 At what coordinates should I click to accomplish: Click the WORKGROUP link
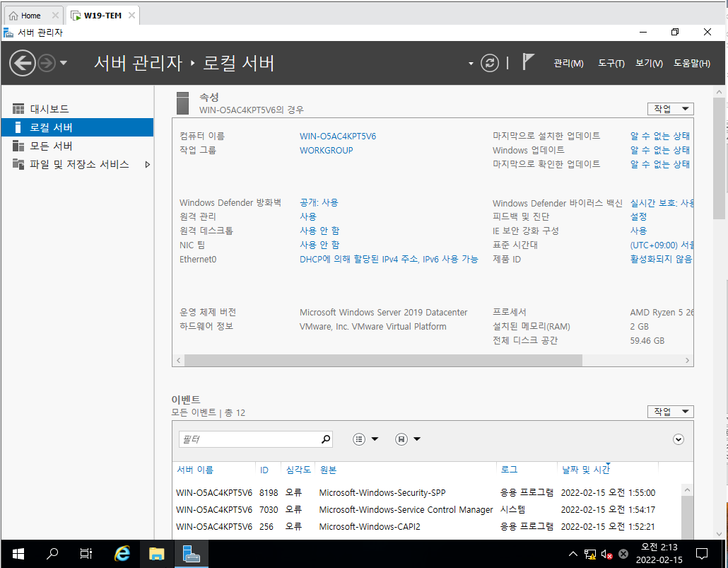326,150
